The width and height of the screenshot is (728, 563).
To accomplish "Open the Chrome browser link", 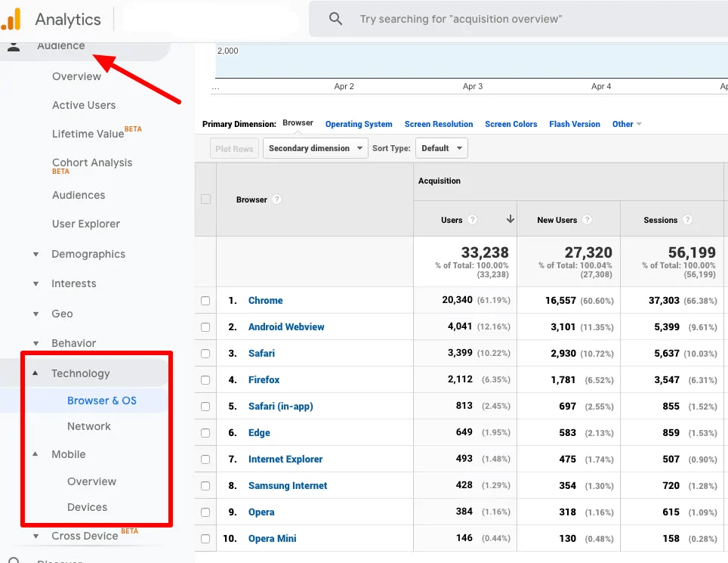I will pyautogui.click(x=265, y=301).
